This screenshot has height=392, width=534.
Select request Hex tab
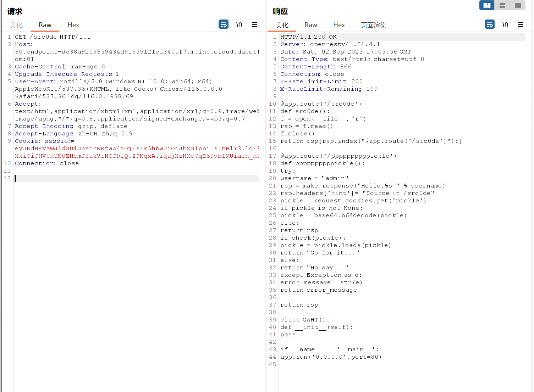coord(73,25)
